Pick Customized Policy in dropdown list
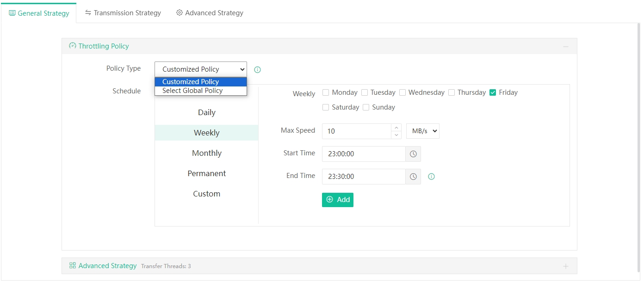The image size is (644, 282). pyautogui.click(x=191, y=82)
